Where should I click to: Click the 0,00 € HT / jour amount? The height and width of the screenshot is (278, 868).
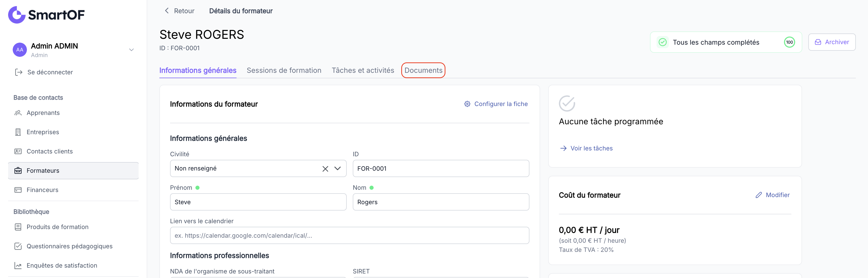[589, 230]
